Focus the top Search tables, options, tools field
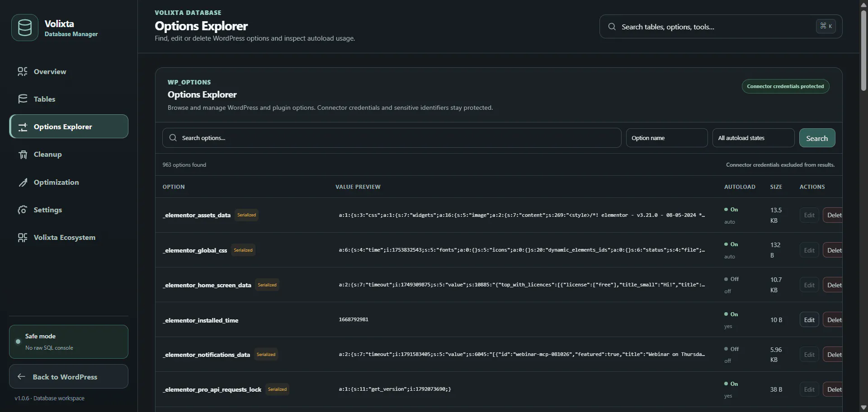This screenshot has height=412, width=868. [x=721, y=27]
